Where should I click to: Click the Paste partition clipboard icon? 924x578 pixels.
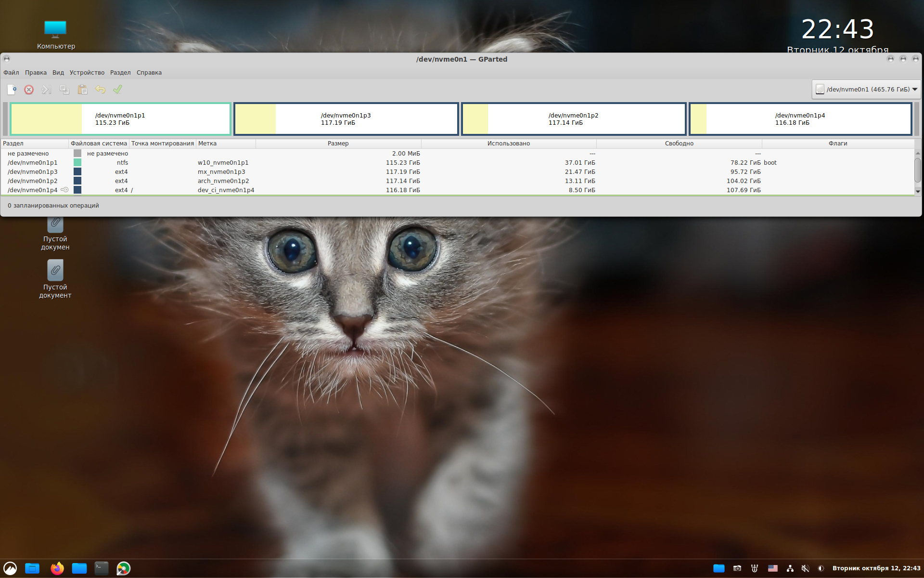click(x=82, y=90)
